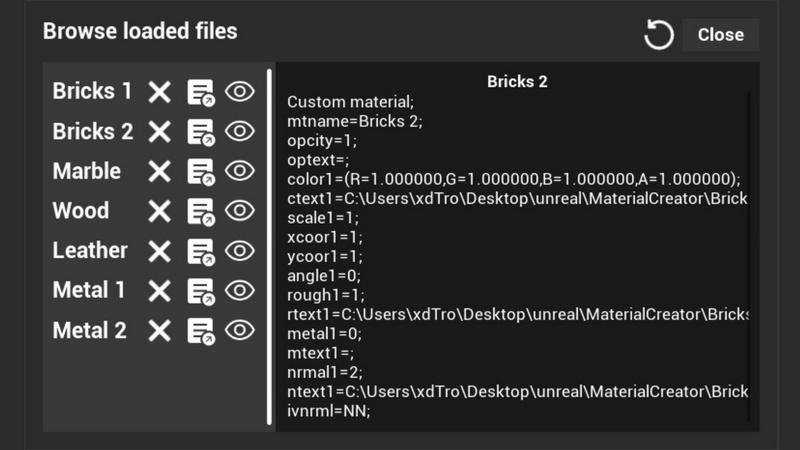Click the Metal 1 file document icon
Screen dimensions: 800x450
[201, 291]
